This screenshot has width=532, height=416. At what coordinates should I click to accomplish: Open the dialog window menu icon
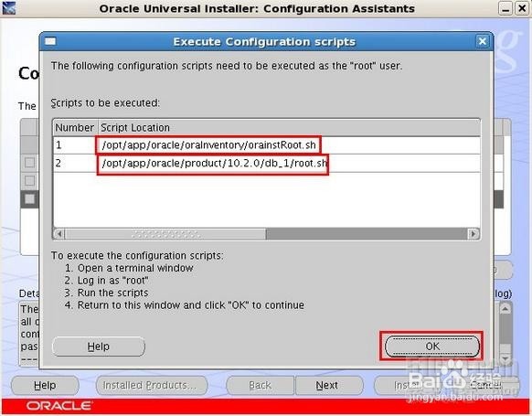tap(50, 41)
